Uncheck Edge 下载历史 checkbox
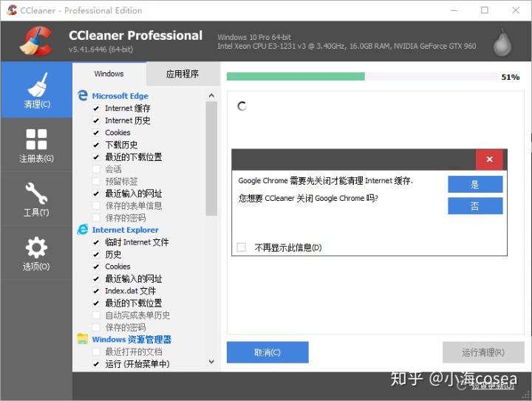Screen dimensions: 532x401 click(x=96, y=145)
